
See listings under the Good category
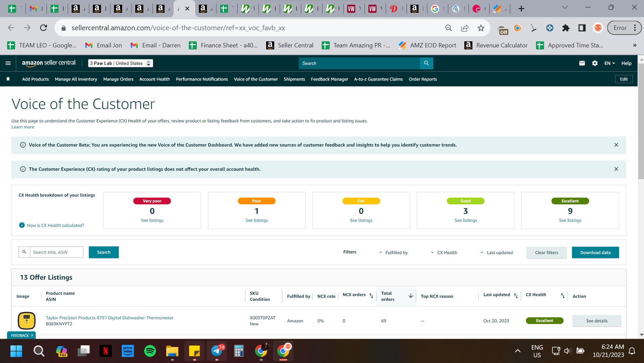(x=466, y=220)
